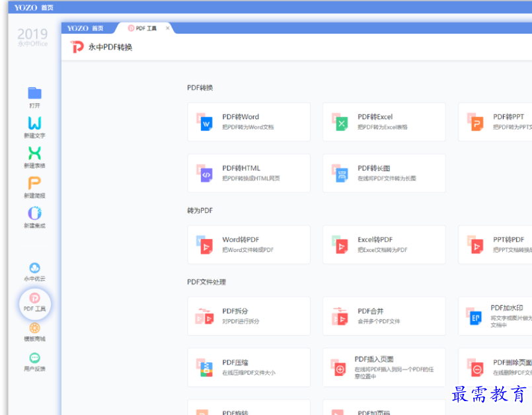Click the PDF合并 merge icon
Image resolution: width=532 pixels, height=415 pixels.
pyautogui.click(x=340, y=316)
